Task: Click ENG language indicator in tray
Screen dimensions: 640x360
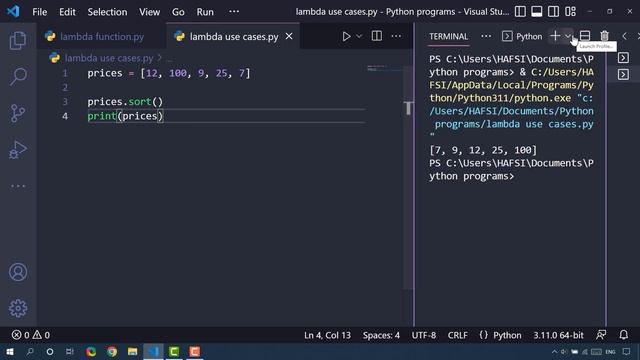Action: click(x=610, y=352)
